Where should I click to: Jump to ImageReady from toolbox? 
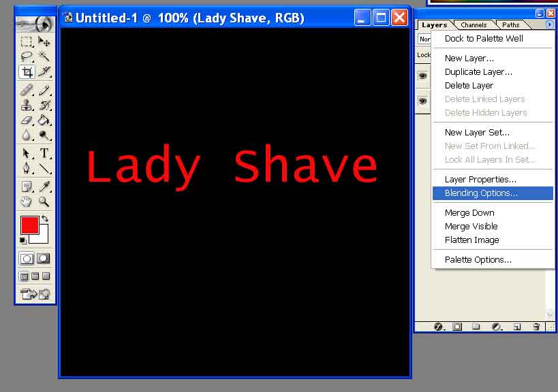[x=35, y=294]
